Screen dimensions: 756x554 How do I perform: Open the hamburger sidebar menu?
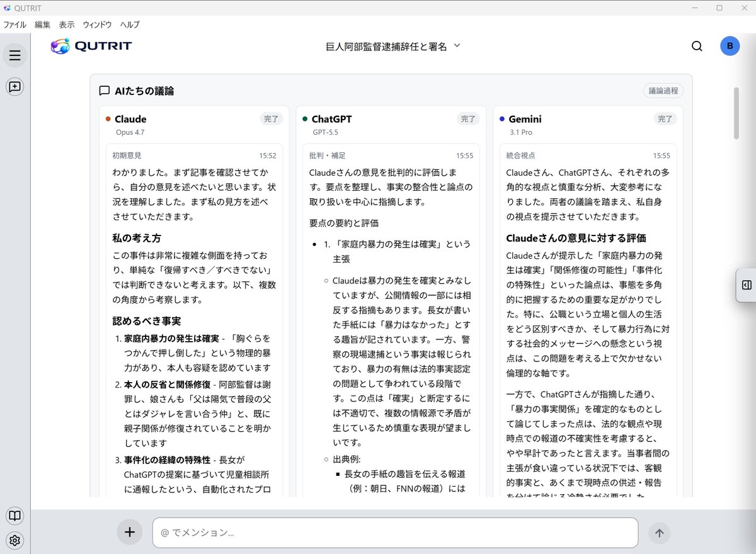tap(15, 55)
